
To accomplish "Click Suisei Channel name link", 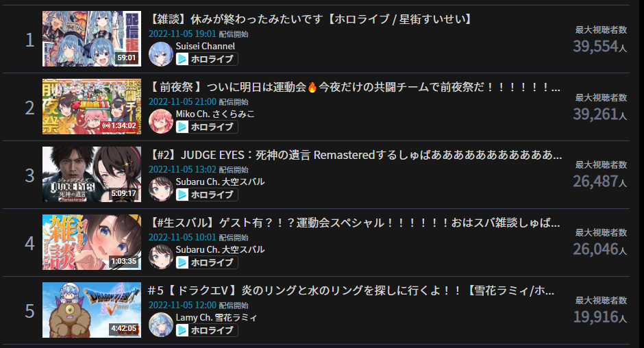I will coord(206,46).
